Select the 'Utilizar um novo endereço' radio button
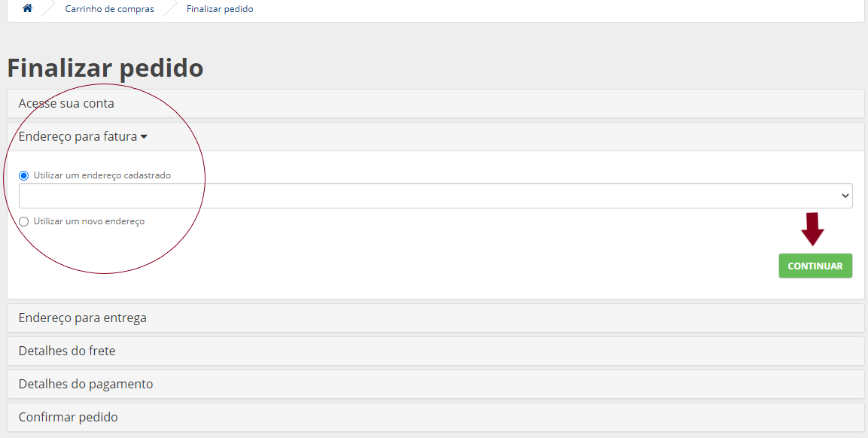The width and height of the screenshot is (868, 438). [24, 222]
